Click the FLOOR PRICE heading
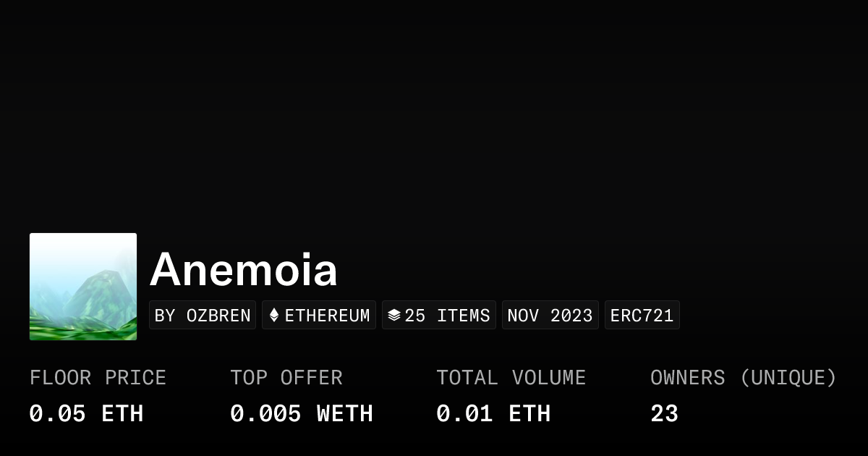Screen dimensions: 868x456 tap(98, 378)
